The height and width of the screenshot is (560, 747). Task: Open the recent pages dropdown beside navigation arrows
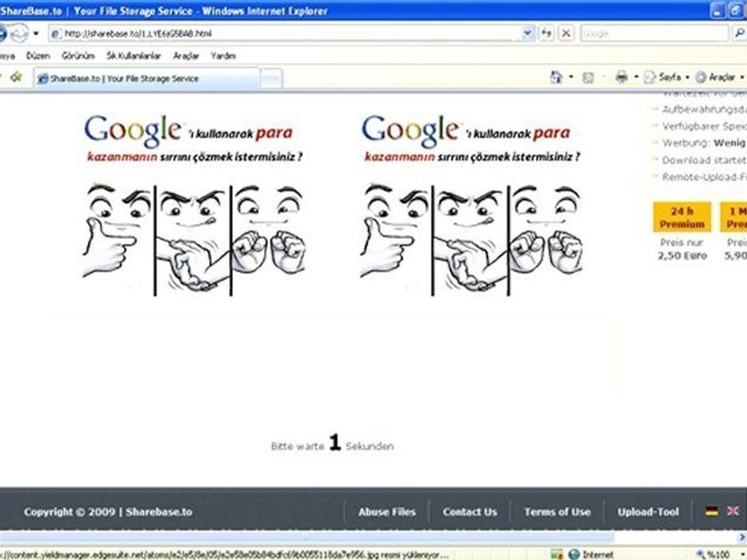click(x=36, y=33)
